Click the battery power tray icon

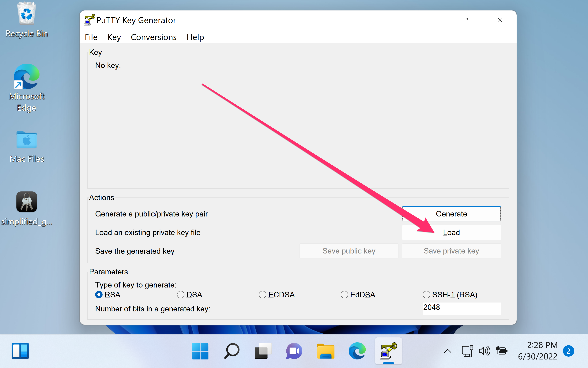click(502, 351)
